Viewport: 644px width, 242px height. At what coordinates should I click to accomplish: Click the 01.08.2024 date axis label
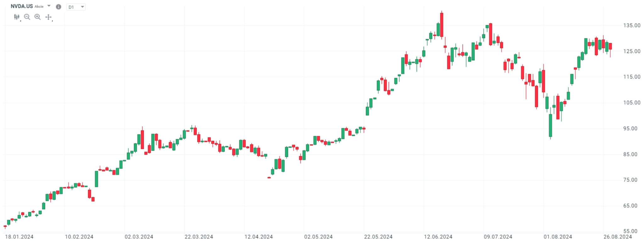click(558, 237)
